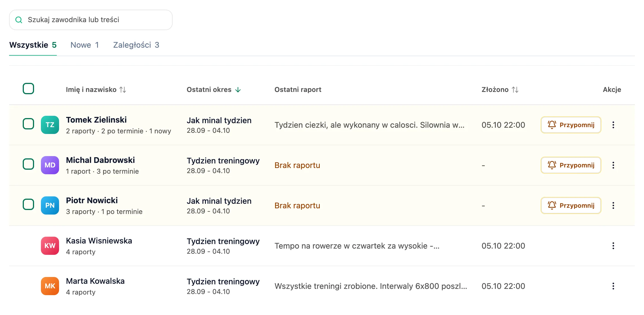Open the name Tomek Zielinski
This screenshot has height=315, width=644.
[96, 120]
